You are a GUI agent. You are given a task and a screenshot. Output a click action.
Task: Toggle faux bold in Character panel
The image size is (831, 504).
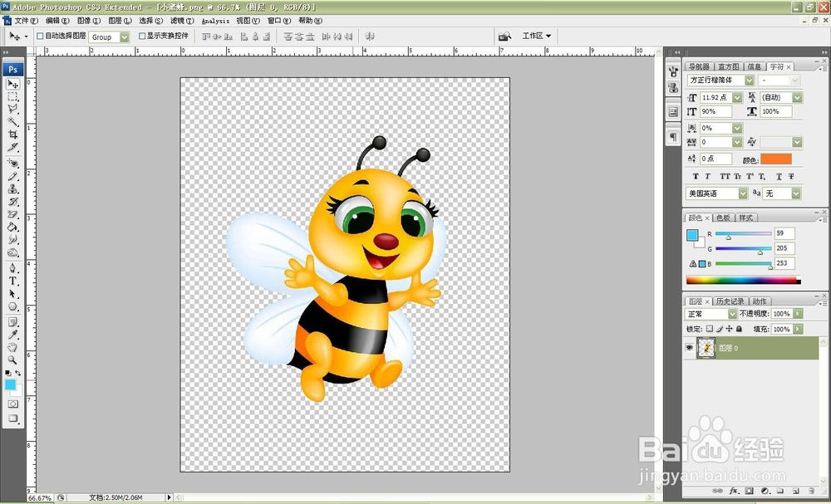[x=696, y=176]
